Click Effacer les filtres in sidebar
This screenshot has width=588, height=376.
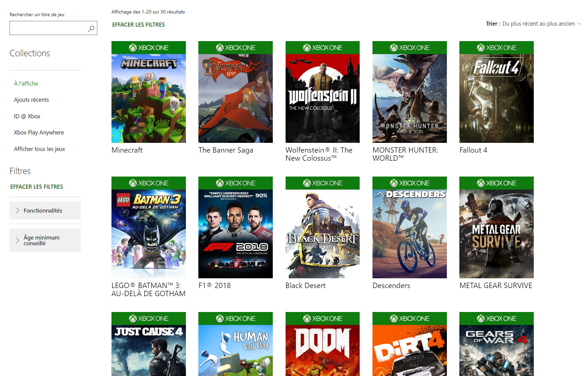pyautogui.click(x=36, y=187)
